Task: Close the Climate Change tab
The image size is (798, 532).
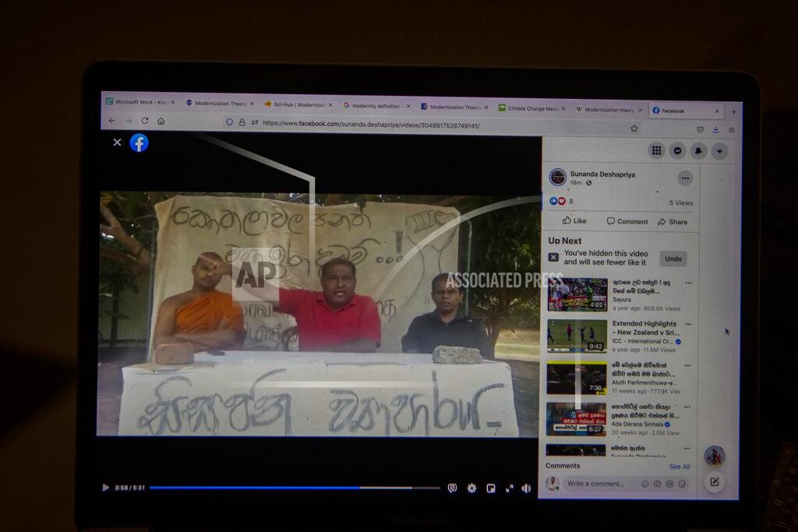Action: pos(563,109)
